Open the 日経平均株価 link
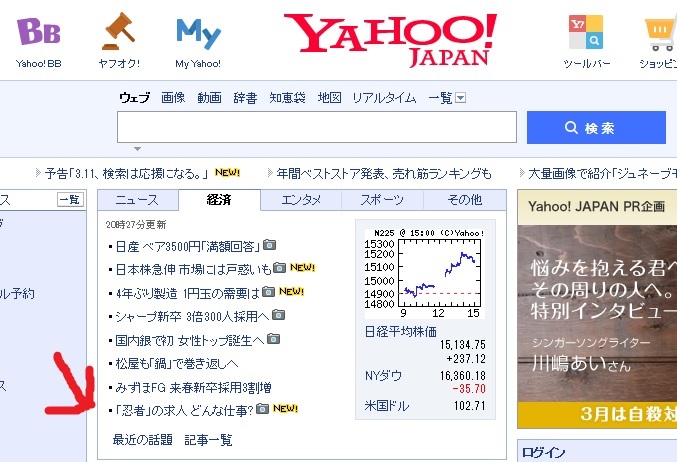The image size is (677, 462). pyautogui.click(x=401, y=332)
